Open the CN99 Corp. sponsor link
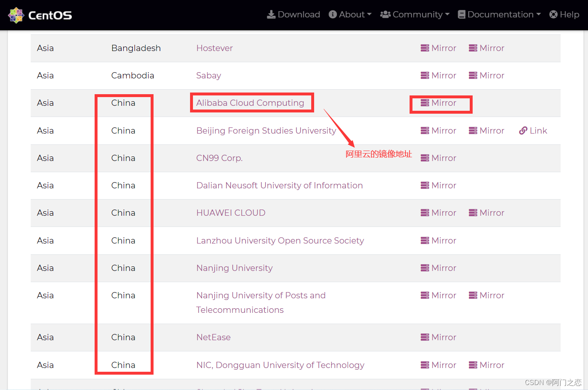The image size is (588, 390). (x=220, y=158)
